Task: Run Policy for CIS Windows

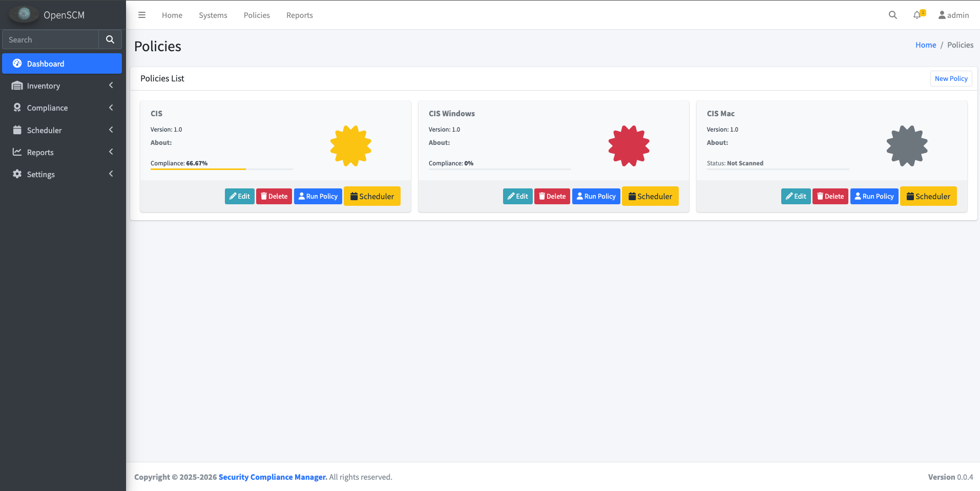Action: coord(596,197)
